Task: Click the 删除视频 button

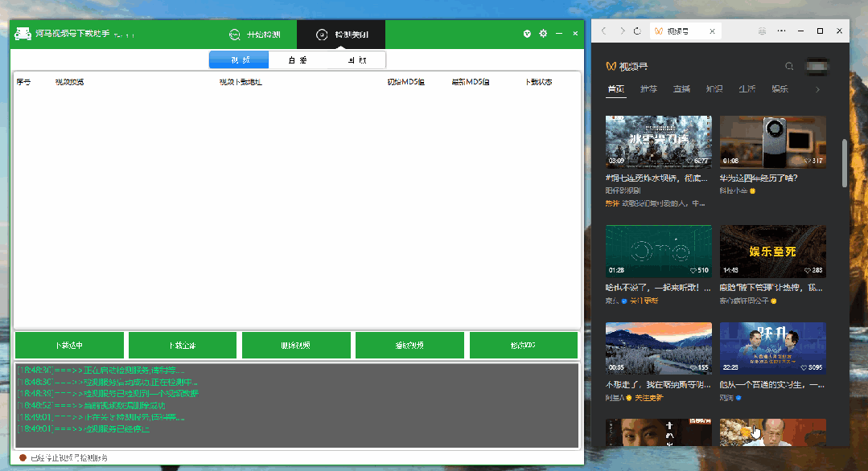Action: (x=296, y=346)
